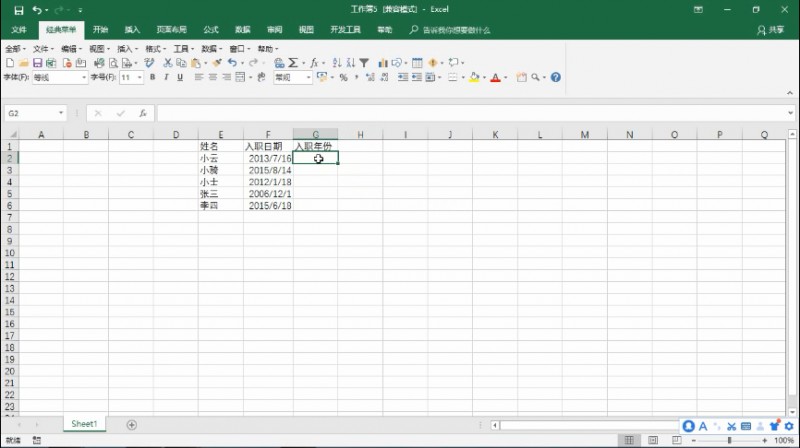Screen dimensions: 800x448
Task: Open the 工具 classic menu dropdown
Action: click(x=184, y=49)
